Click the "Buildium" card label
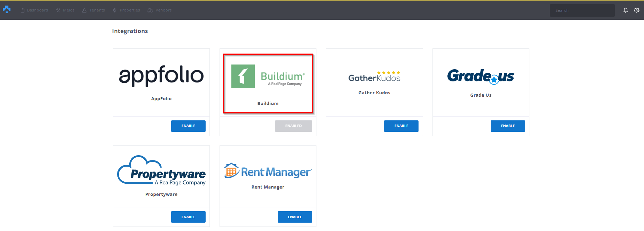 (x=268, y=104)
